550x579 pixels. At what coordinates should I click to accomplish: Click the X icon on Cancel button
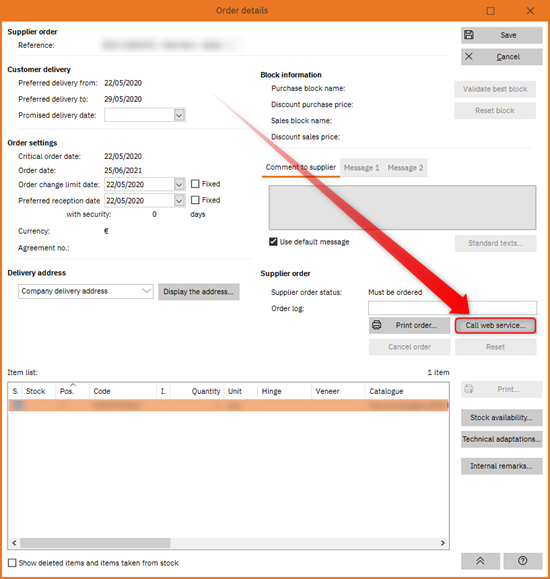(x=469, y=56)
